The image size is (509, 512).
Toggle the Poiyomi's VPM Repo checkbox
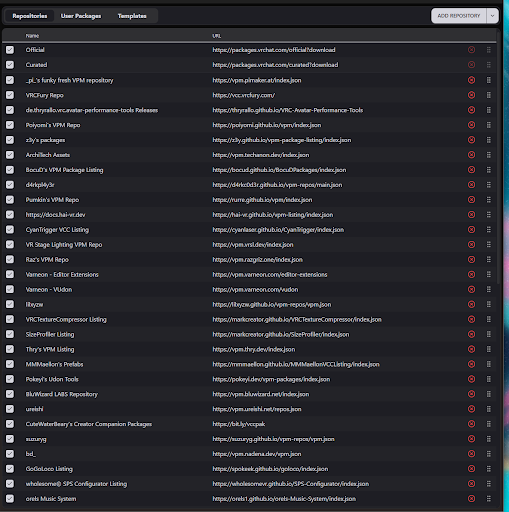tap(10, 125)
